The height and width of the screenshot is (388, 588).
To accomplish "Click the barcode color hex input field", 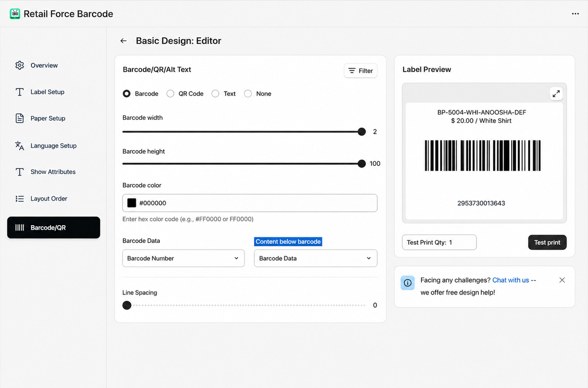I will (x=250, y=203).
